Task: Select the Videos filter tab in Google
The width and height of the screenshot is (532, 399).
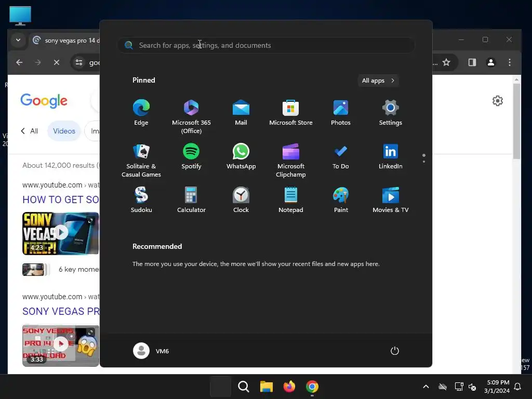Action: [x=64, y=131]
